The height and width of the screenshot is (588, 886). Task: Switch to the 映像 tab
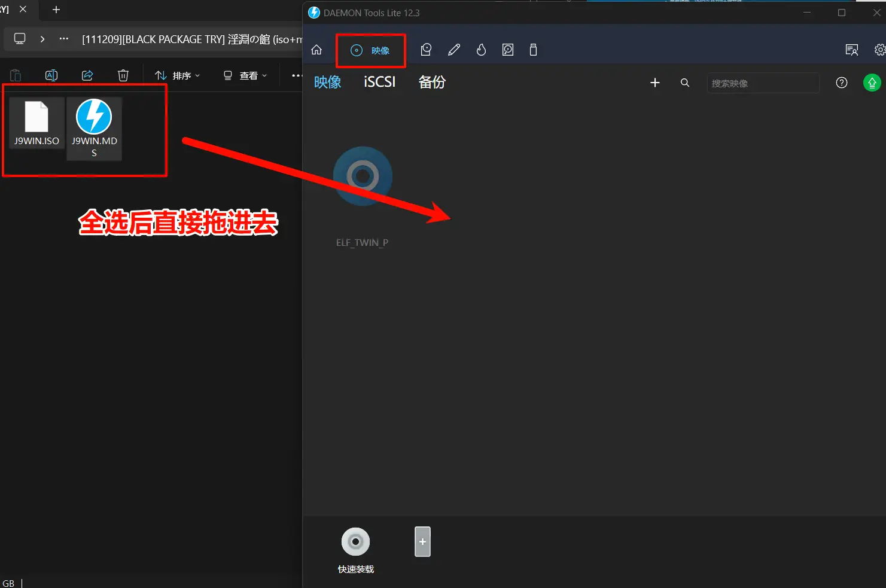[328, 82]
